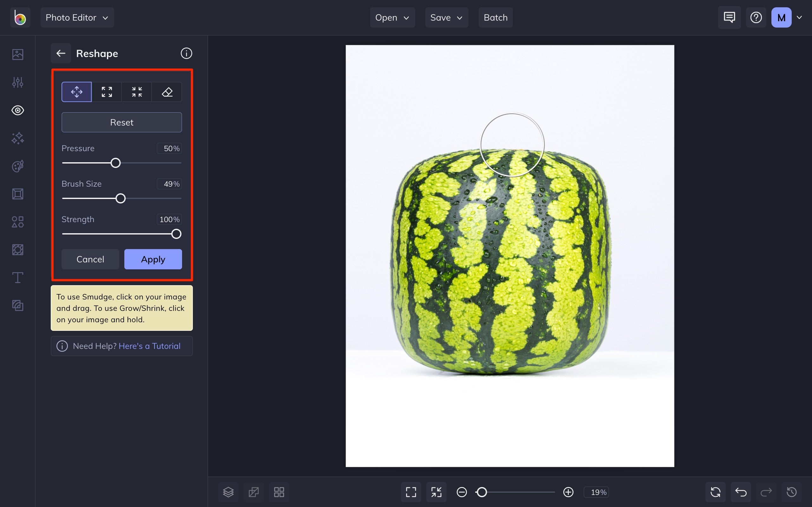Go back from Reshape panel
The width and height of the screenshot is (812, 507).
[x=61, y=53]
